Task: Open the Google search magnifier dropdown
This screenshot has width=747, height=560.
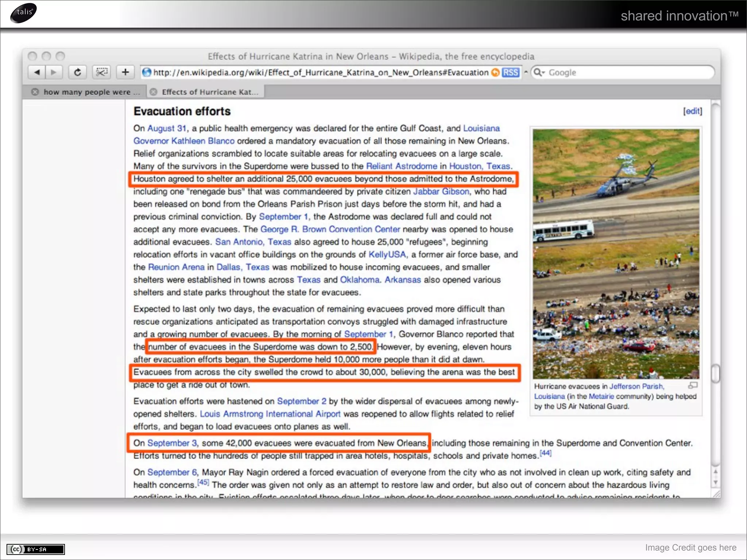Action: [539, 72]
